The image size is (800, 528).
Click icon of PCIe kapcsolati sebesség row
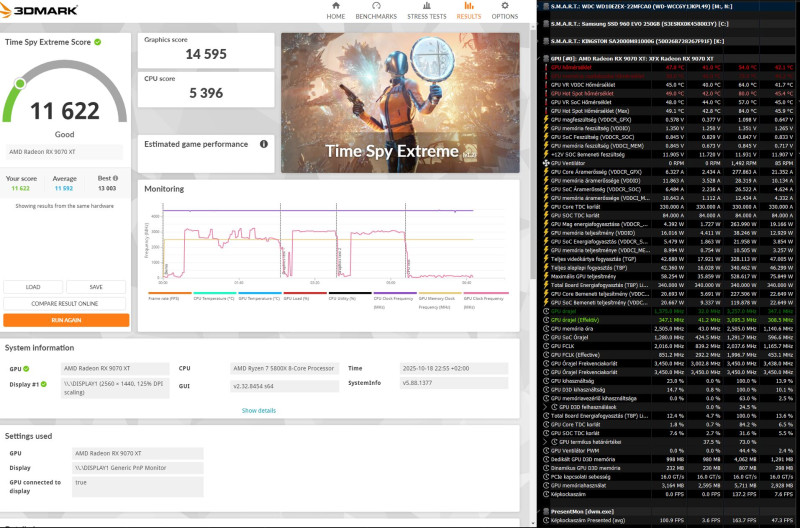coord(546,476)
